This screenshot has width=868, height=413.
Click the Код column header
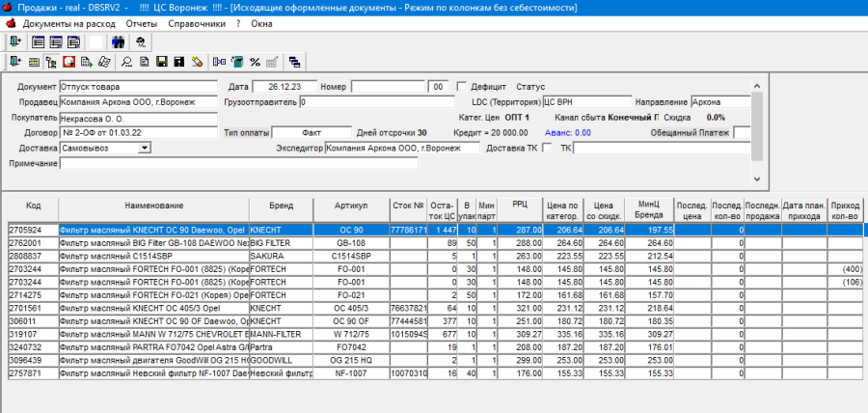click(x=33, y=210)
